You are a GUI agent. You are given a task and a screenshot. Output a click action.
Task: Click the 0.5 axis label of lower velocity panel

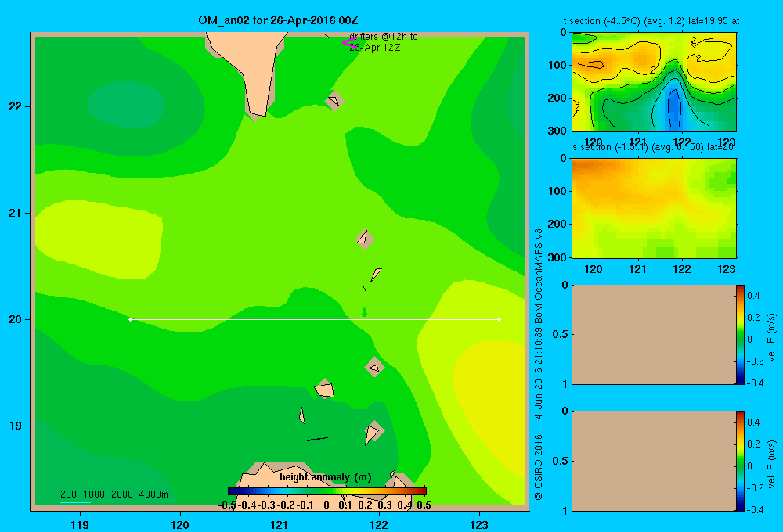561,461
